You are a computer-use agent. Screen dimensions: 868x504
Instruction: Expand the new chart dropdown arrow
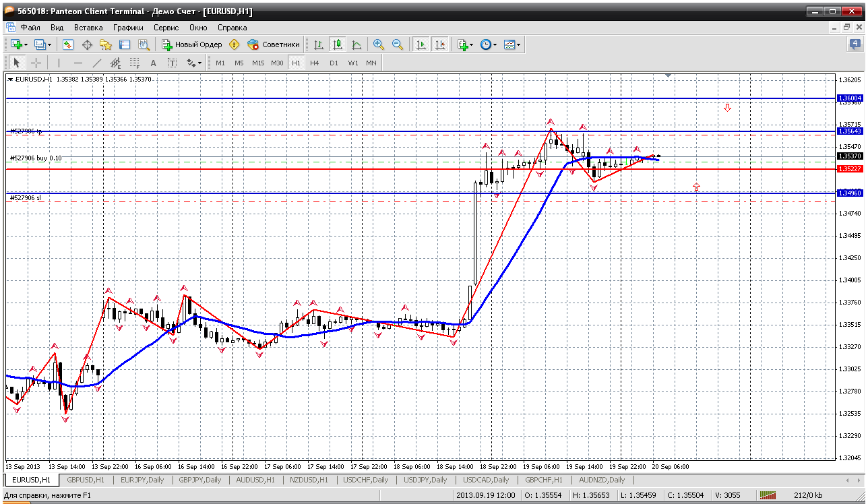26,44
